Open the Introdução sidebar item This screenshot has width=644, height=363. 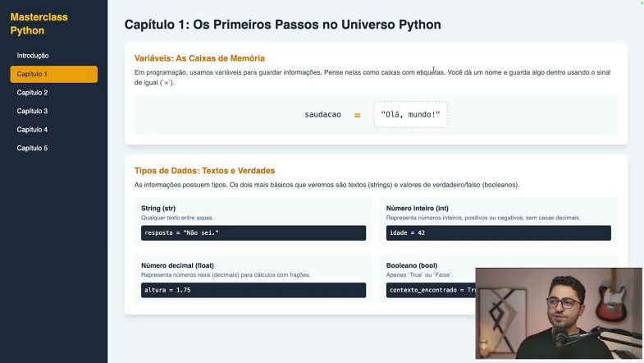pos(33,56)
